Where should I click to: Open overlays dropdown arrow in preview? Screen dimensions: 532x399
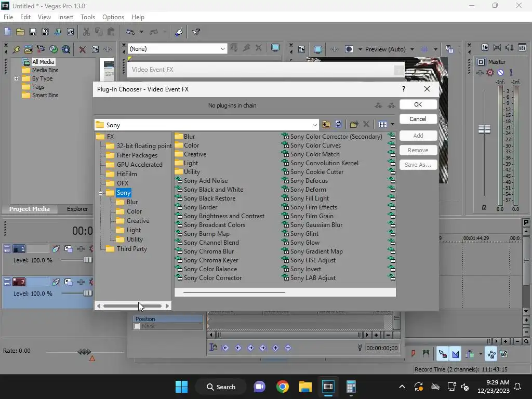click(x=435, y=49)
